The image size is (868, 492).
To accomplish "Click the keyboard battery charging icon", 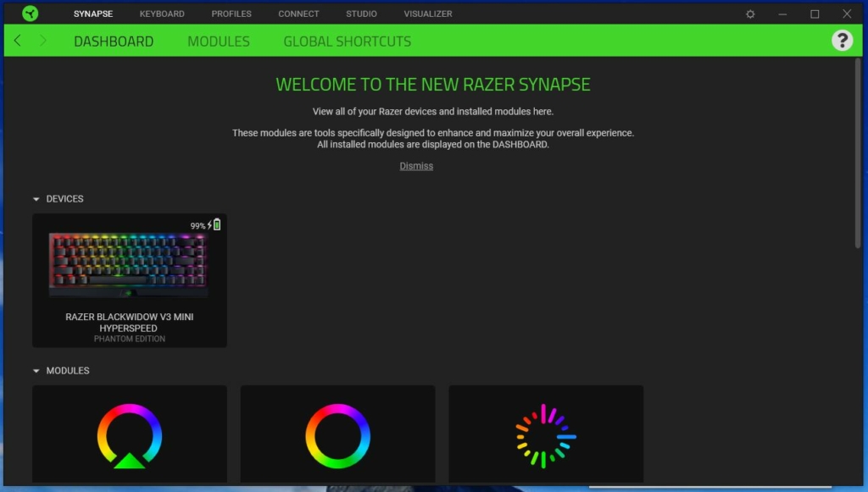I will [x=214, y=224].
